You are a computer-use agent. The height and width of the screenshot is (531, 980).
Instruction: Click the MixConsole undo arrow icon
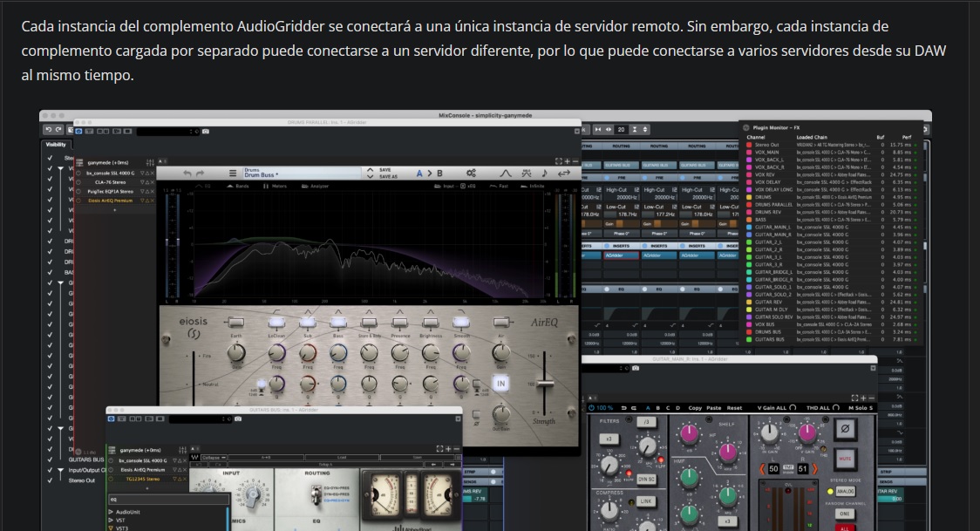point(48,130)
